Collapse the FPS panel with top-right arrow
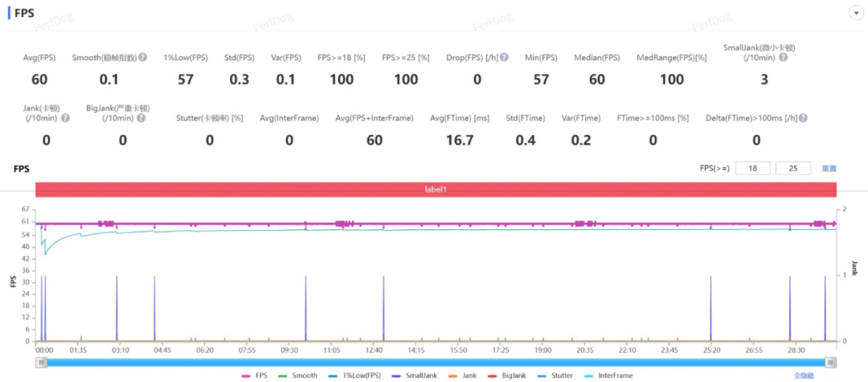The width and height of the screenshot is (868, 382). click(857, 14)
